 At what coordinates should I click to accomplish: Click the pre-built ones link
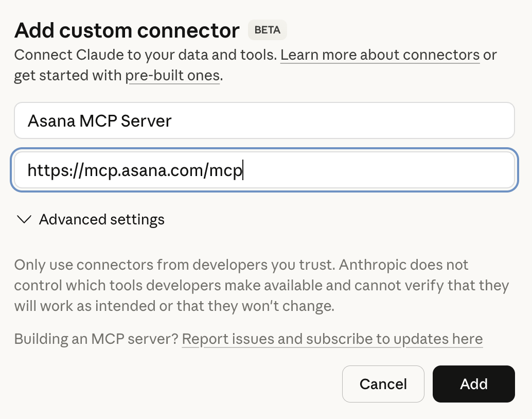point(173,75)
